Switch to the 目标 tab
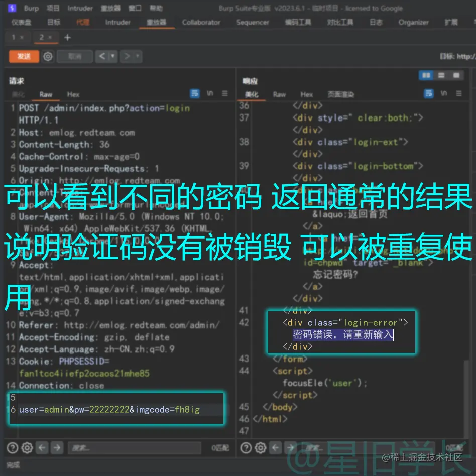 coord(54,22)
